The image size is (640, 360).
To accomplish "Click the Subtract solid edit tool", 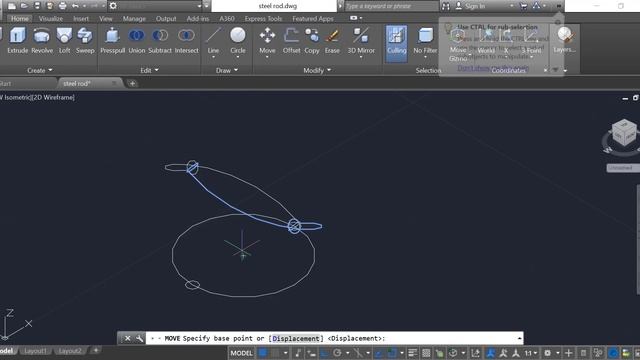I will click(x=160, y=40).
